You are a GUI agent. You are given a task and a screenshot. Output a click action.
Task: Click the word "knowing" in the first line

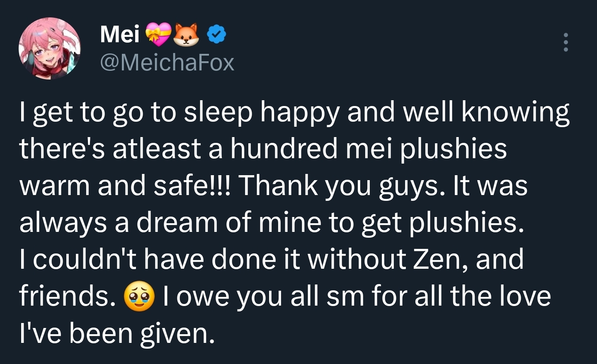click(x=515, y=113)
